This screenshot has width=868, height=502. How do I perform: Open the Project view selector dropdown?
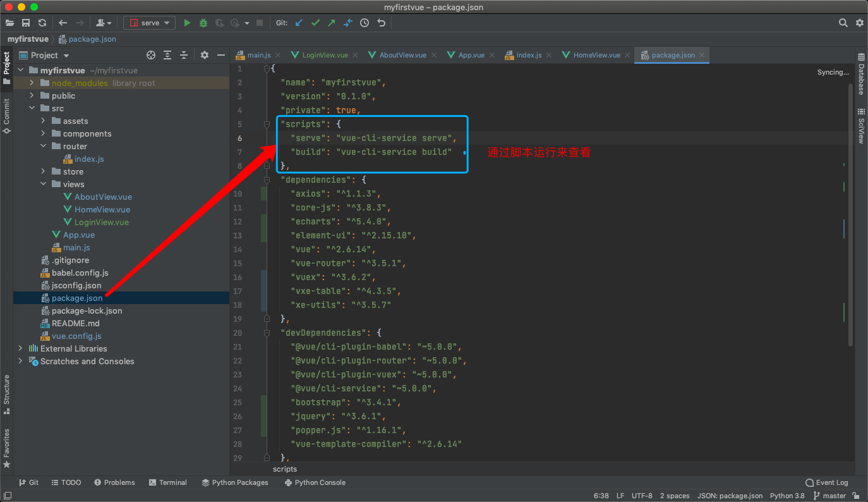[44, 55]
